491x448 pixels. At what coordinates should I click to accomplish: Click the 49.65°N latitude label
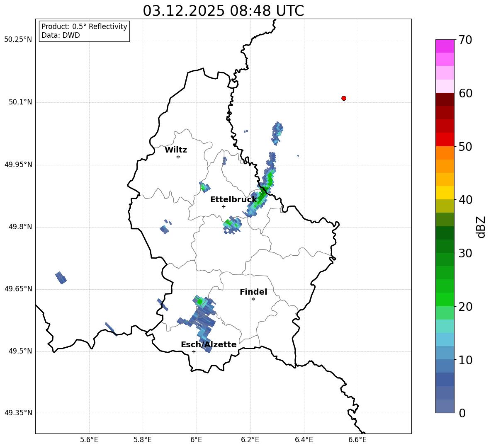point(18,288)
